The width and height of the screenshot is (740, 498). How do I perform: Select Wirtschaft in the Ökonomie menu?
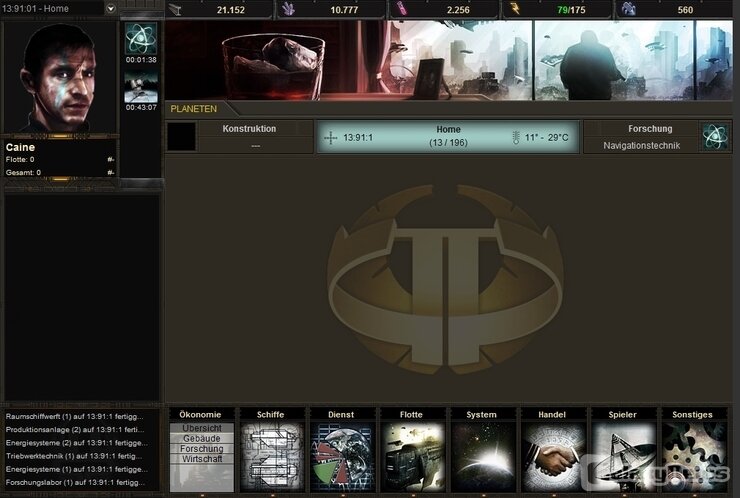click(x=202, y=459)
